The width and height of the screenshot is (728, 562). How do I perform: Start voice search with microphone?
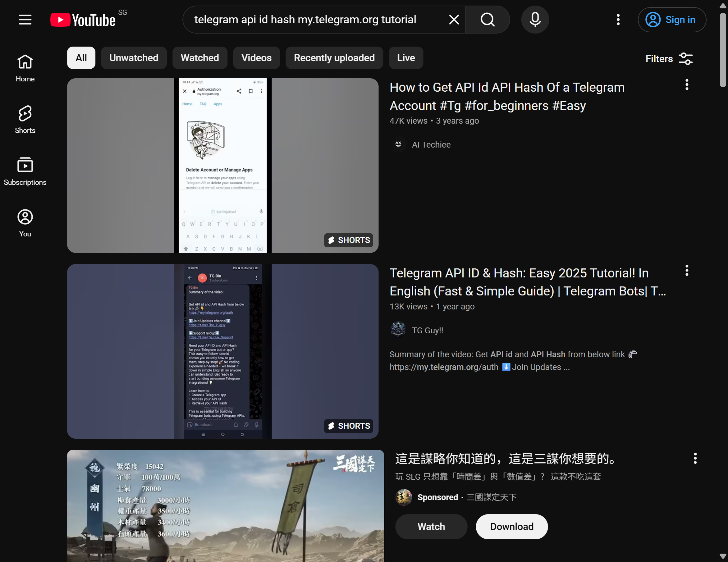pyautogui.click(x=535, y=20)
